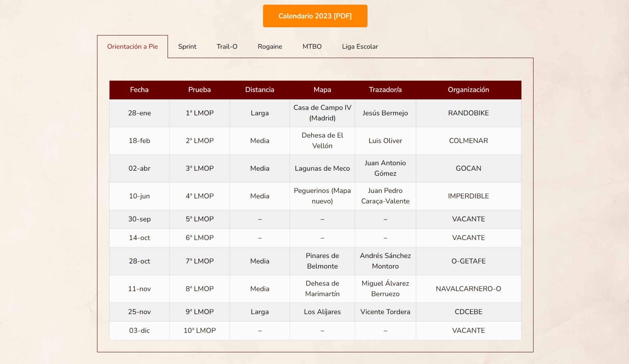Click the Prueba column header
Image resolution: width=629 pixels, height=364 pixels.
pyautogui.click(x=199, y=90)
